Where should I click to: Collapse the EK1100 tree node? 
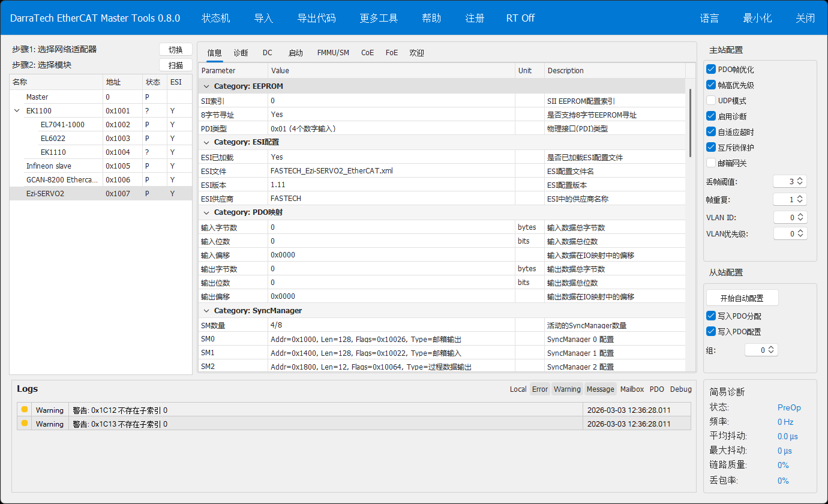point(16,111)
